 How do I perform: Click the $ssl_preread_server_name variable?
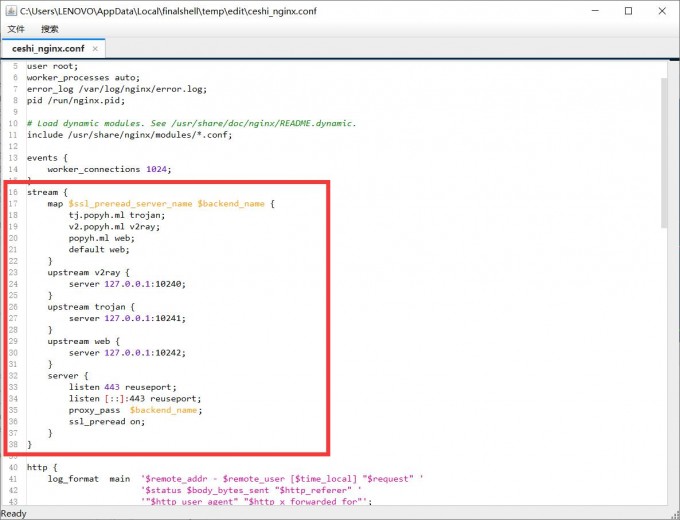tap(130, 203)
